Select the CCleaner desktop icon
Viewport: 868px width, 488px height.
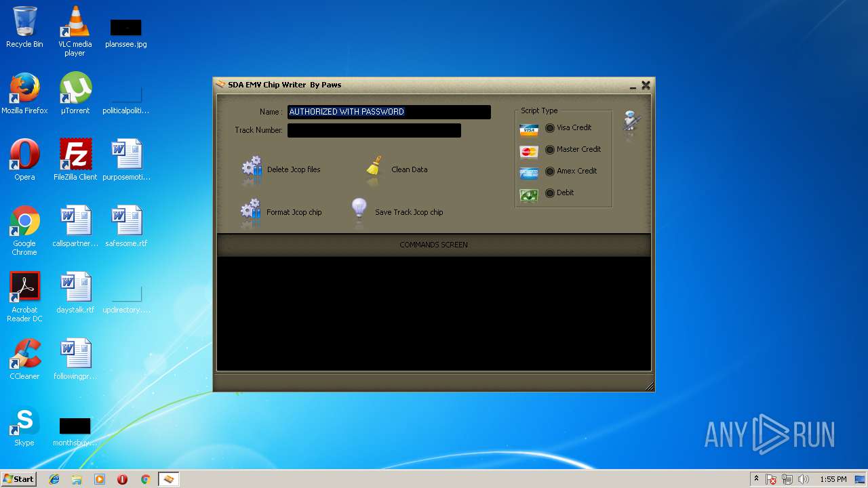tap(24, 359)
